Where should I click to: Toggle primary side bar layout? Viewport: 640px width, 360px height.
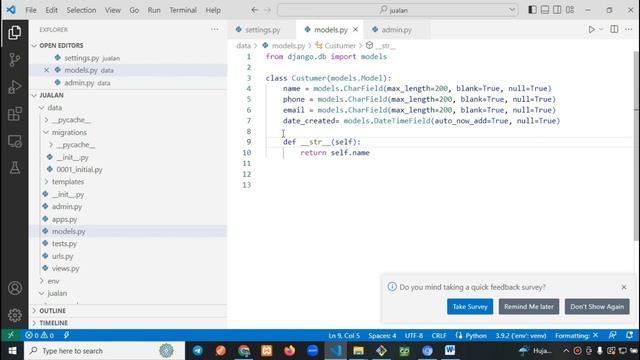(532, 10)
